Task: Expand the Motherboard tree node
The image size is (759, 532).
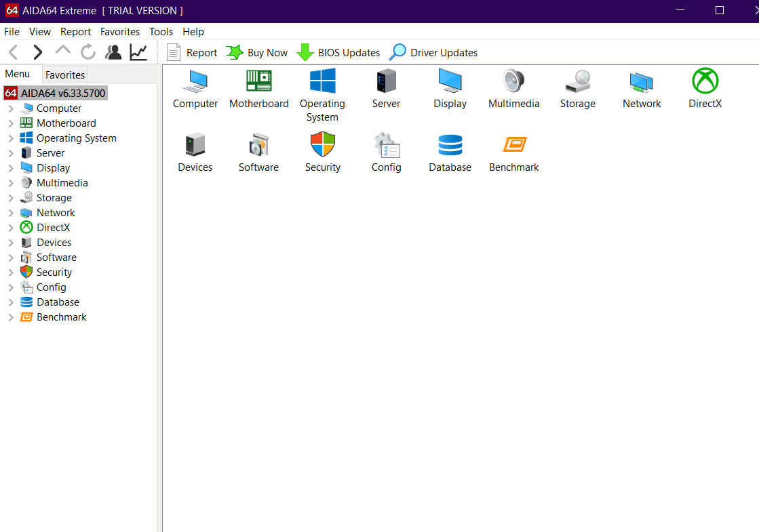Action: coord(11,124)
